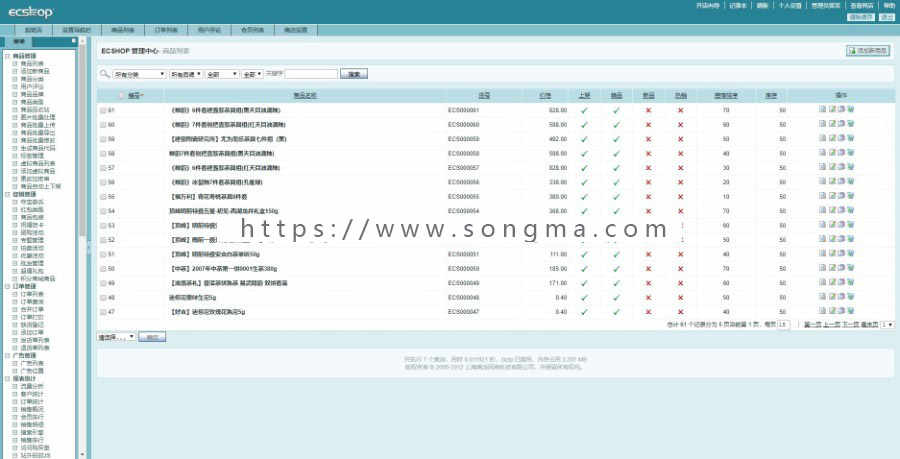The height and width of the screenshot is (459, 900).
Task: Edit product row 58 via its edit icon
Action: [x=832, y=152]
